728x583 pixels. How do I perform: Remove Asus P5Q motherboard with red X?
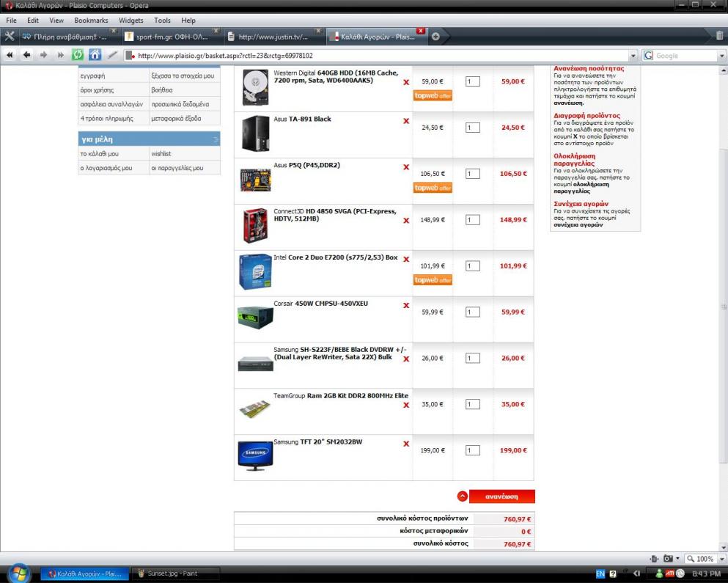[x=406, y=166]
